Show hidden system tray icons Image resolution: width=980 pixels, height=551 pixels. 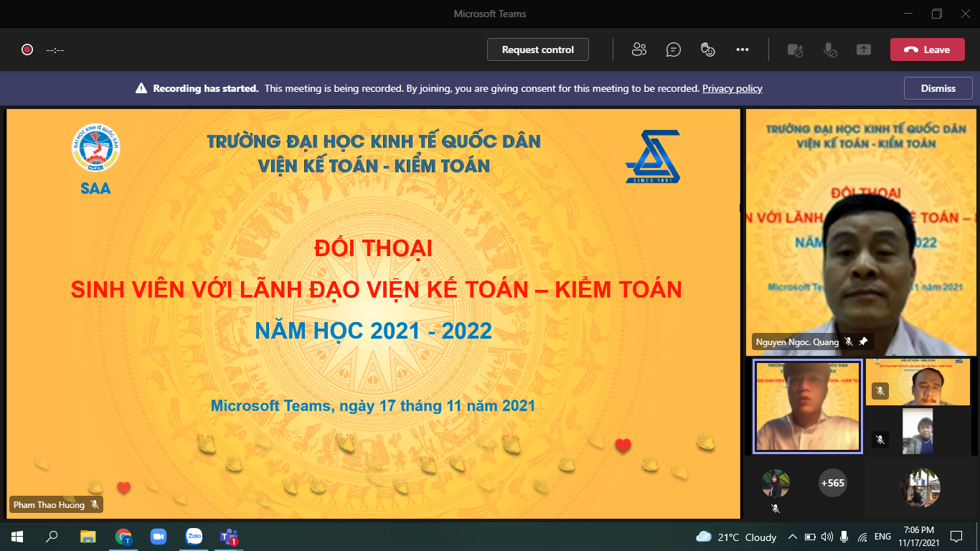coord(793,537)
